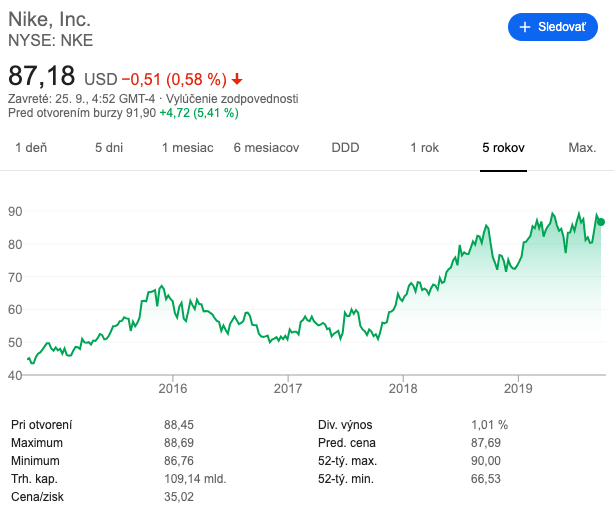
Task: Click the −0,51 (0,58 %) change text
Action: point(174,80)
